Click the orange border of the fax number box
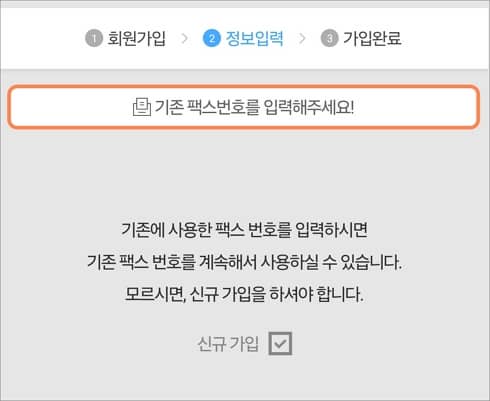Viewport: 490px width, 401px height. point(244,86)
